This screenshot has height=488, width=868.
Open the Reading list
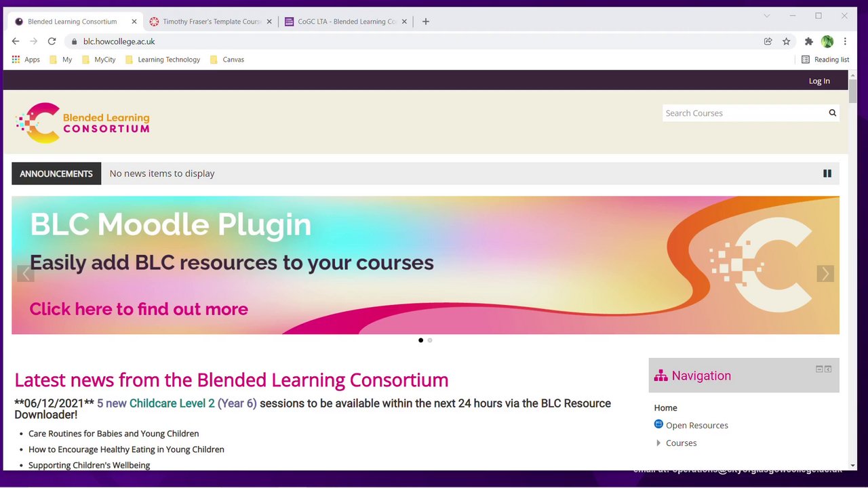(x=825, y=60)
